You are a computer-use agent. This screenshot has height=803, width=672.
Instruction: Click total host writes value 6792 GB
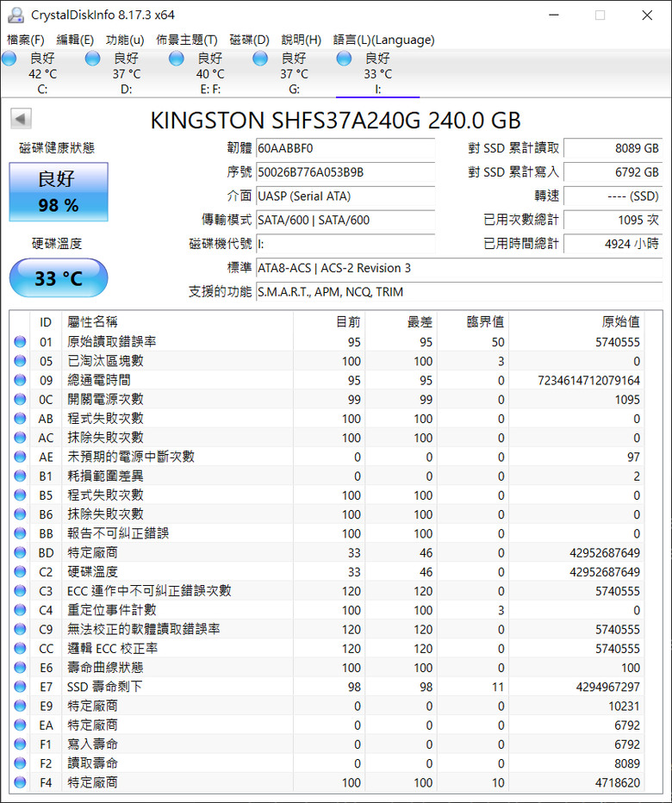coord(613,172)
